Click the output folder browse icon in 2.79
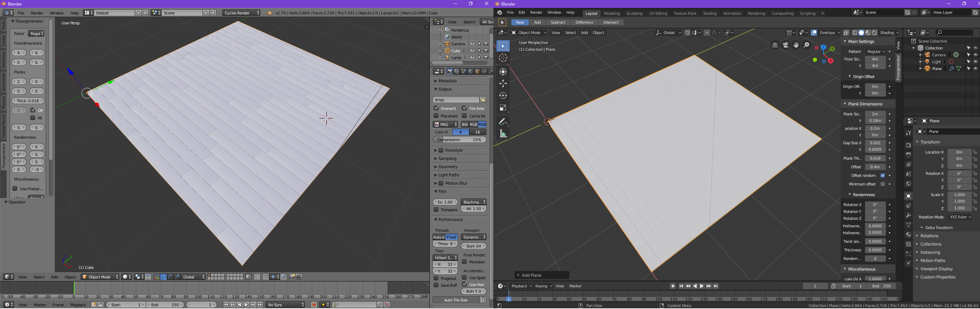980x309 pixels. pos(483,100)
